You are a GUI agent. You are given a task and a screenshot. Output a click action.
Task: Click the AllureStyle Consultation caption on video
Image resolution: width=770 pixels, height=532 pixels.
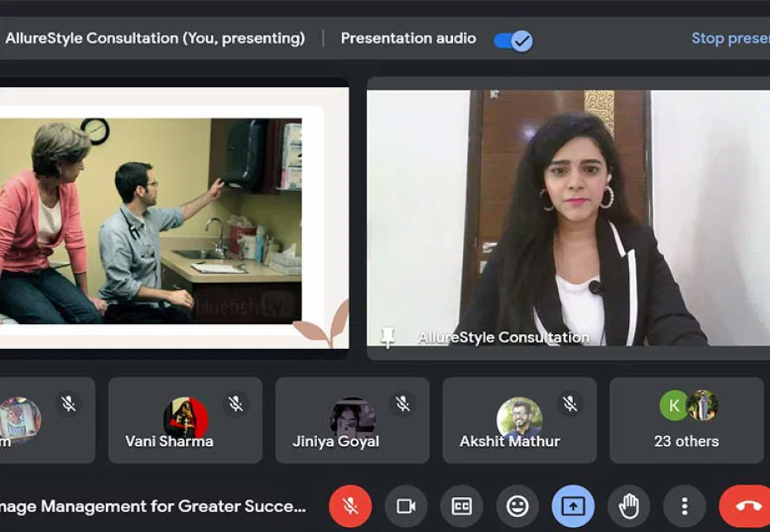[x=503, y=338]
